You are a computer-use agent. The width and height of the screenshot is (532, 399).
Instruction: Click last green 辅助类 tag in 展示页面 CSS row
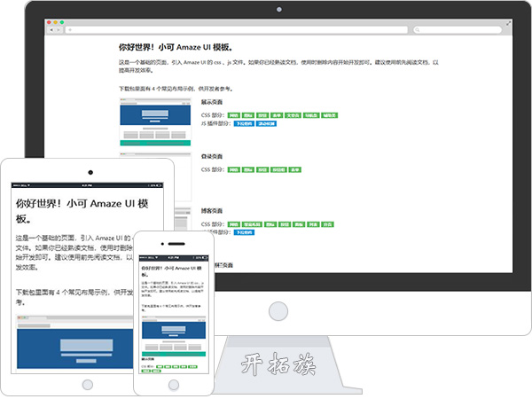click(330, 115)
